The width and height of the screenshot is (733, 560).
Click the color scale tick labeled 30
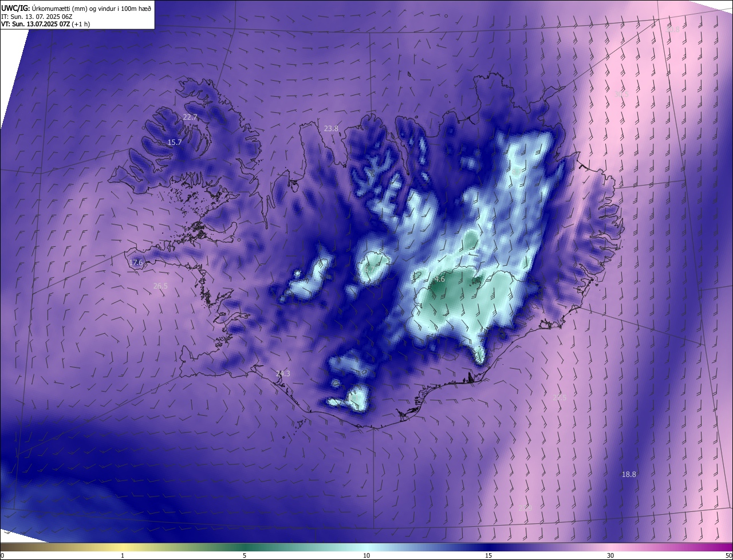610,555
